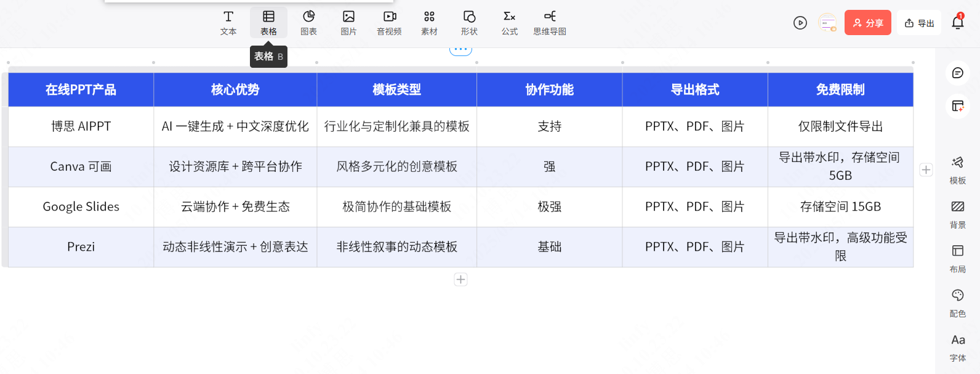Open the panel icon below comments

pos(958,106)
